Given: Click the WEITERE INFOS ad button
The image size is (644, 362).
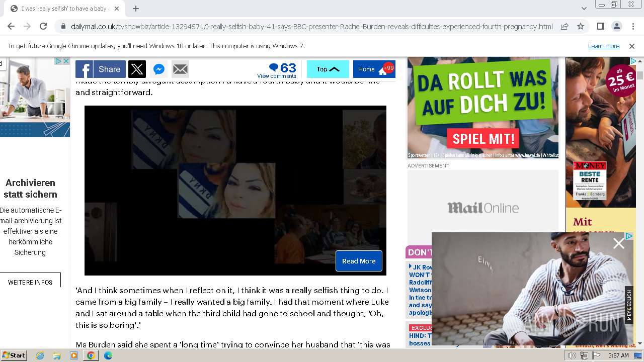Looking at the screenshot, I should click(30, 283).
